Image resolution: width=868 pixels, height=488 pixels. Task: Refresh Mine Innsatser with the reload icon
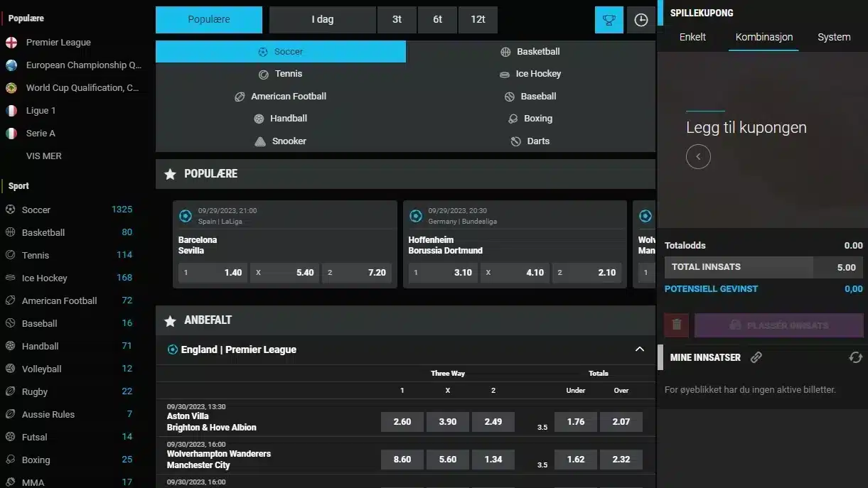pyautogui.click(x=855, y=357)
